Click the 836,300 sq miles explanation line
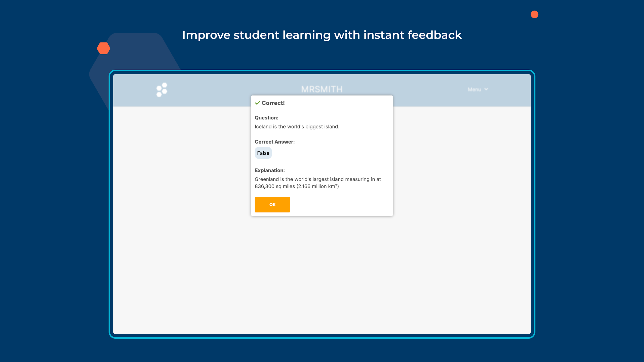Image resolution: width=644 pixels, height=362 pixels. point(297,186)
